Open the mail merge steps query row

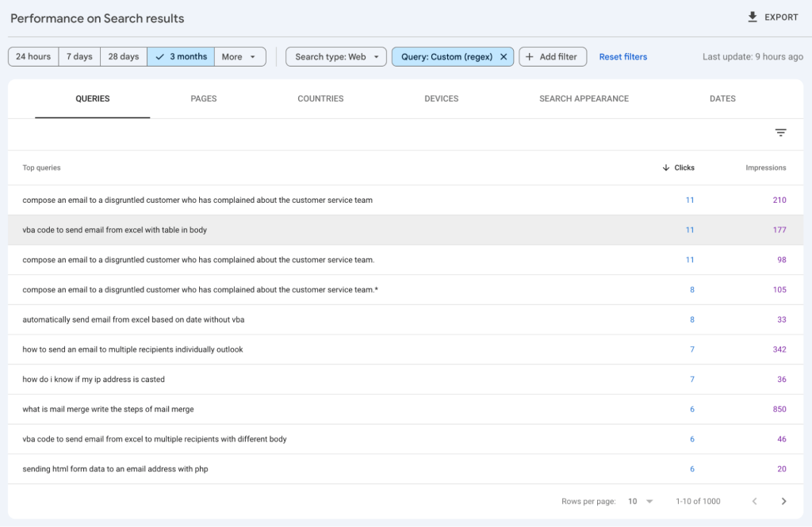coord(108,409)
